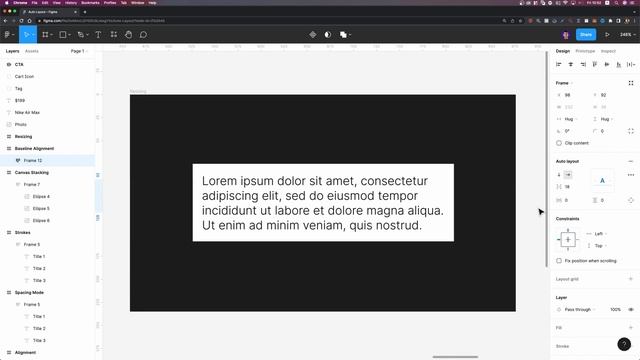Set auto layout direction to vertical
This screenshot has height=360, width=640.
pyautogui.click(x=559, y=175)
